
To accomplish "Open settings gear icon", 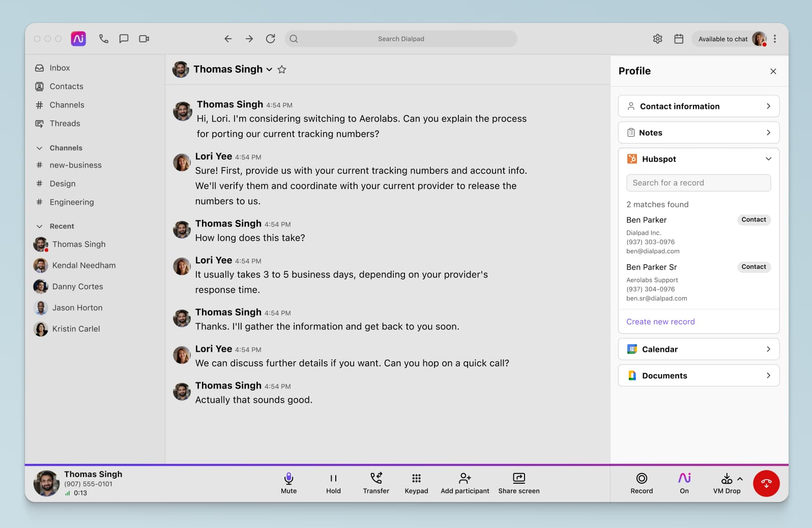I will (x=657, y=39).
